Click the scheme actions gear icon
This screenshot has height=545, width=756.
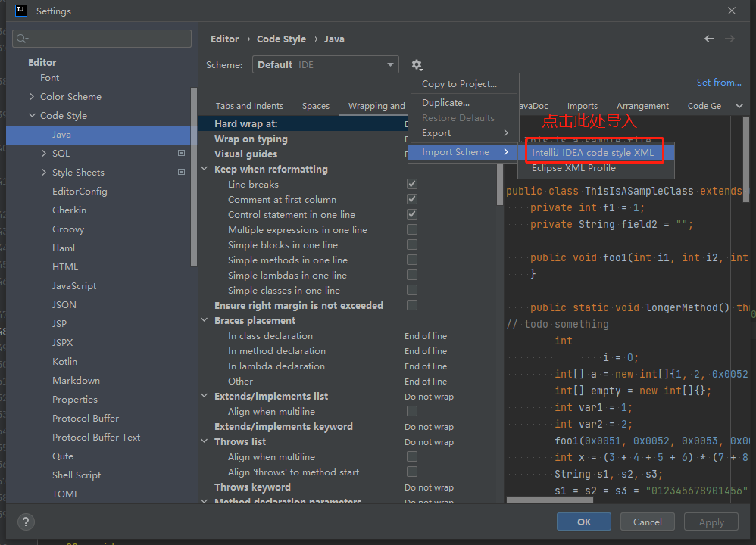point(417,64)
